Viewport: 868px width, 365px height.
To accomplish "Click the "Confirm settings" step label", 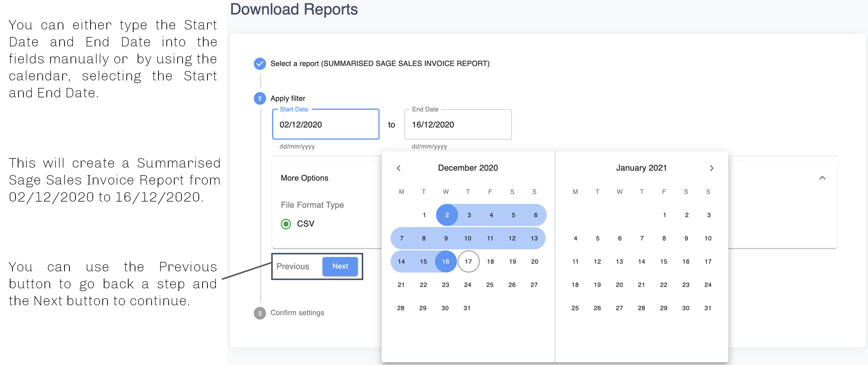I will point(297,313).
